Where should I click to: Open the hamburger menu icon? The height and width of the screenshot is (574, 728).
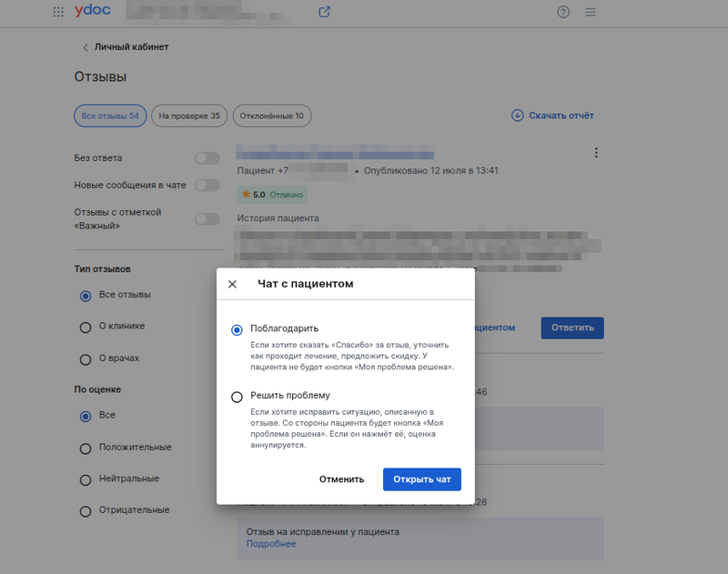tap(591, 12)
